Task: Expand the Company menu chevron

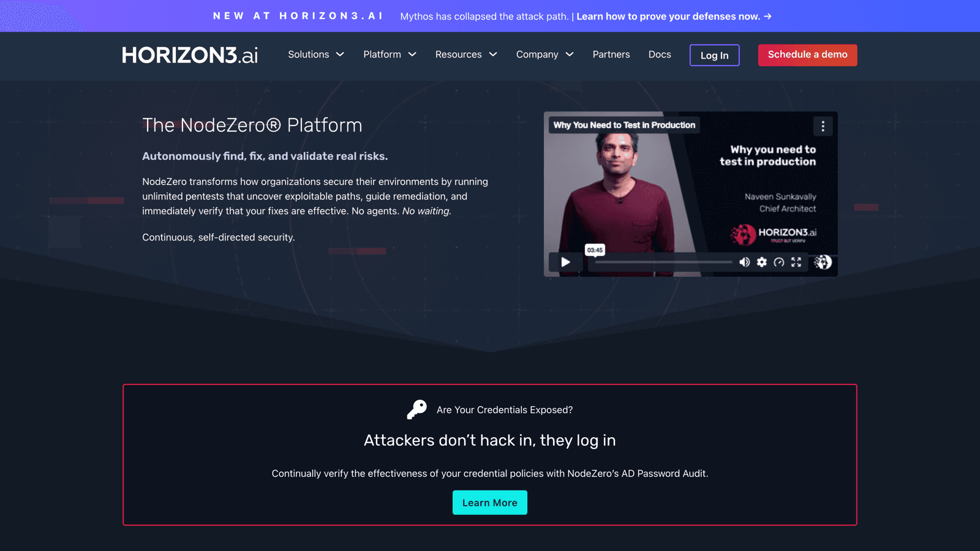Action: click(570, 54)
